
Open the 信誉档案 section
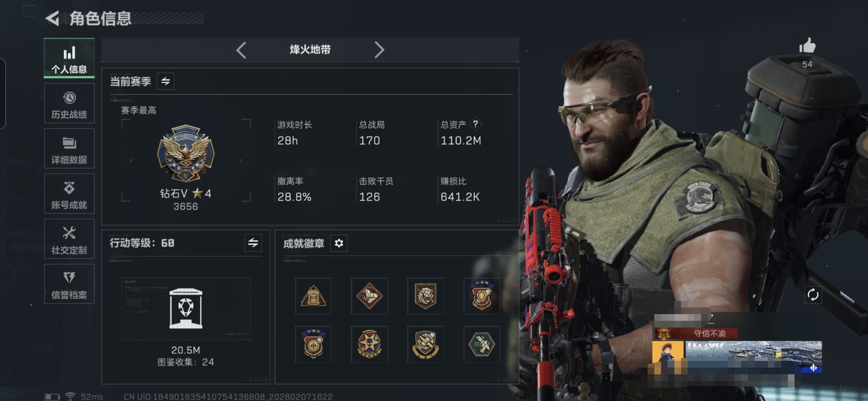[x=69, y=284]
